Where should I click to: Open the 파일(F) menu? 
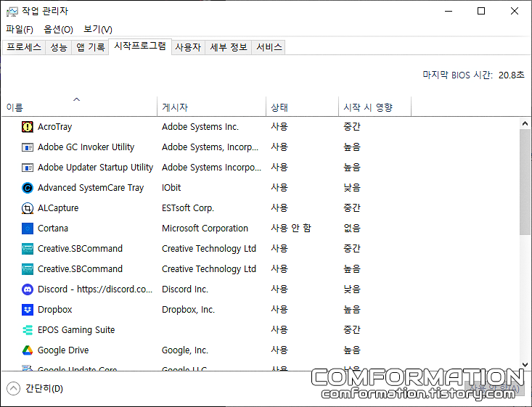click(x=20, y=30)
